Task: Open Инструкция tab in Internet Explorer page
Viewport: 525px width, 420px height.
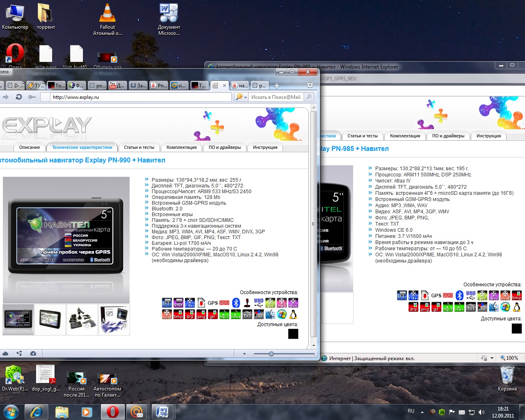Action: 489,136
